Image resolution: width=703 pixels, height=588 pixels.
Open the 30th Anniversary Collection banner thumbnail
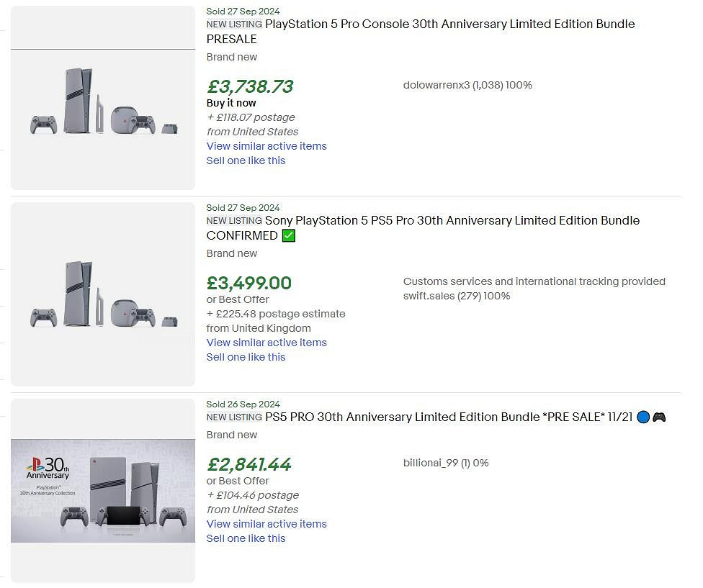pyautogui.click(x=103, y=491)
